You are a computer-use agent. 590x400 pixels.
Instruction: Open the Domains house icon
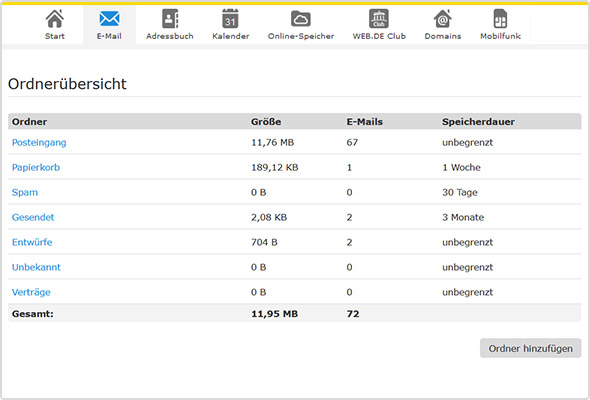tap(442, 19)
